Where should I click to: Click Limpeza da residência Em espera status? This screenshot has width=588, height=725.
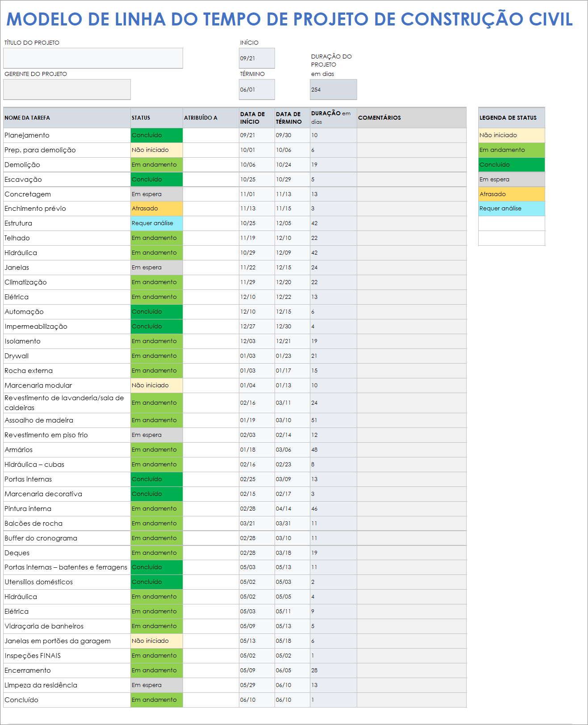[x=157, y=685]
